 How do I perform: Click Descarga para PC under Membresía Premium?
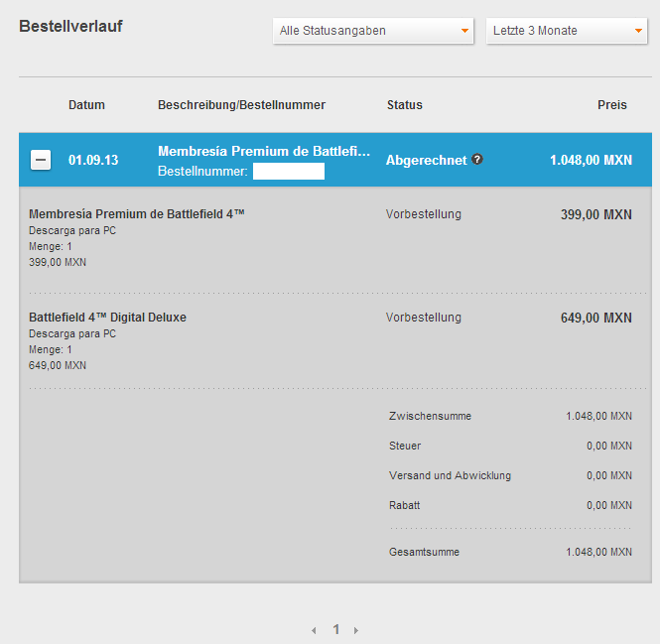pyautogui.click(x=72, y=230)
